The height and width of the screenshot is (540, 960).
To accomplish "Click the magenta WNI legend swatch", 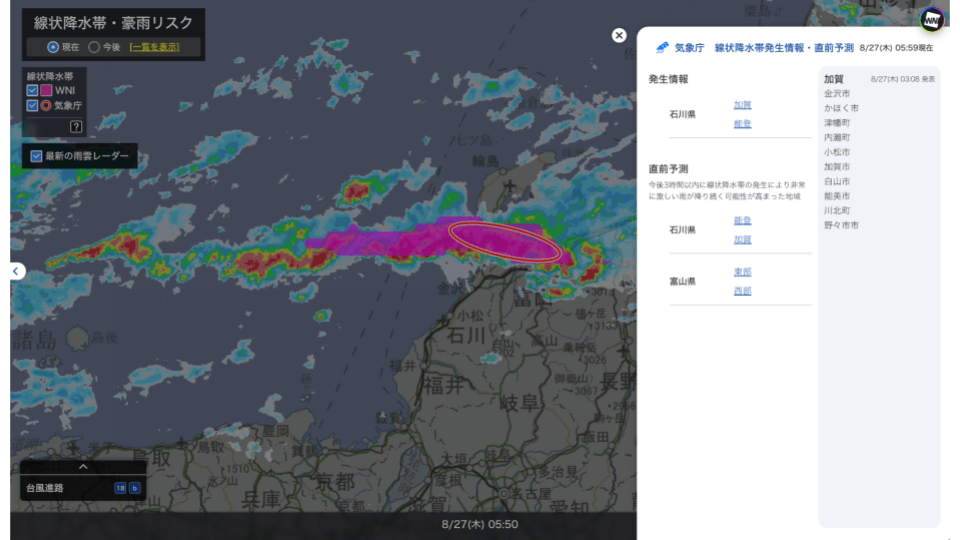I will pos(46,90).
